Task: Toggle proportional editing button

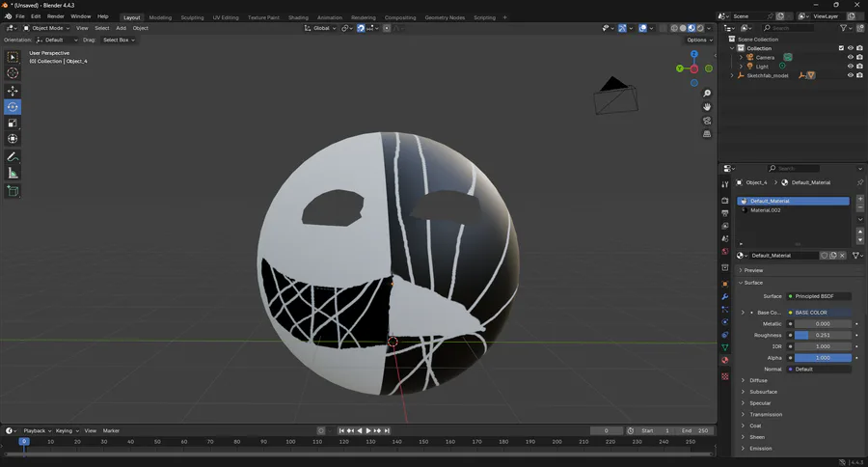Action: [x=387, y=28]
